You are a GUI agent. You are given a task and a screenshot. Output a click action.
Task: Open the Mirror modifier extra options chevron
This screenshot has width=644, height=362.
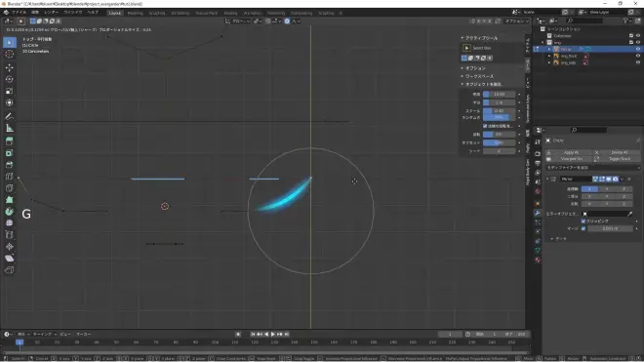pyautogui.click(x=623, y=180)
